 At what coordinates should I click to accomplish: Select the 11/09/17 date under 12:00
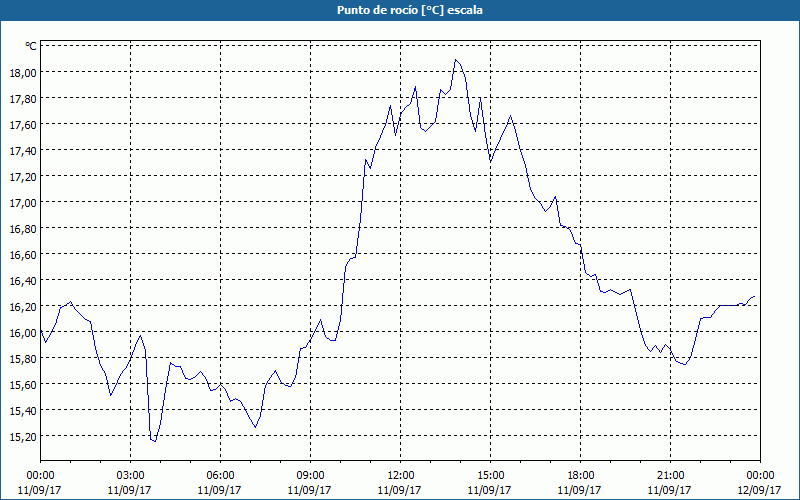click(401, 490)
